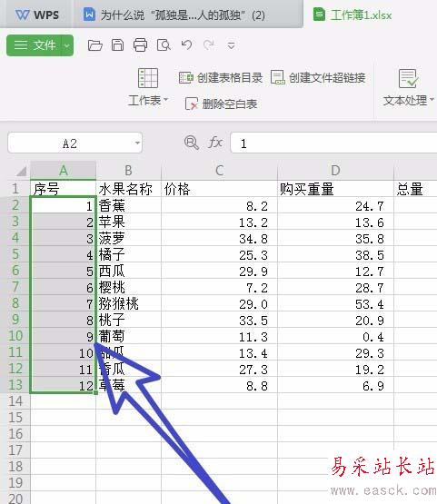Click the fill handle of selection
Viewport: 437px width, 504px height.
[x=95, y=392]
